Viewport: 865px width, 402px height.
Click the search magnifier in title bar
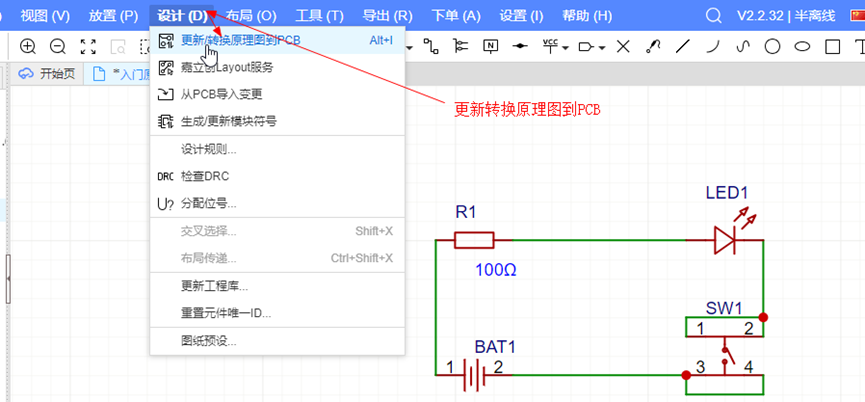click(x=714, y=15)
